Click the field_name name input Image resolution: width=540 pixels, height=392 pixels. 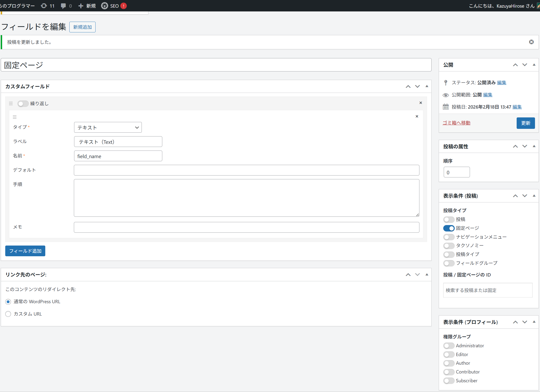(118, 156)
